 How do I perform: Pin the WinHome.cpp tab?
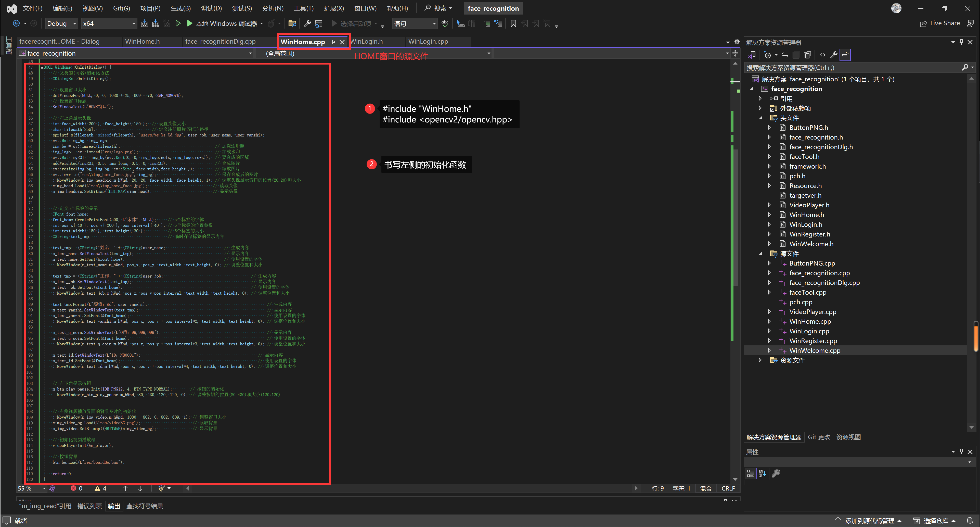coord(333,42)
